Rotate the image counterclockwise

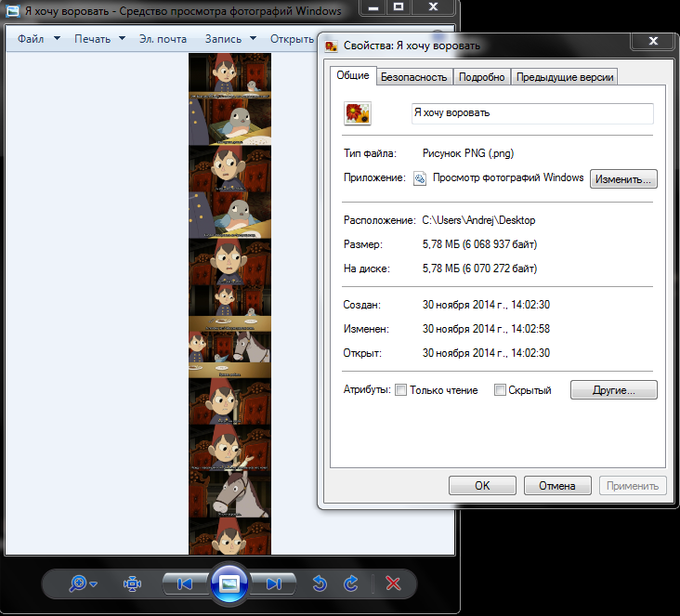coord(320,583)
